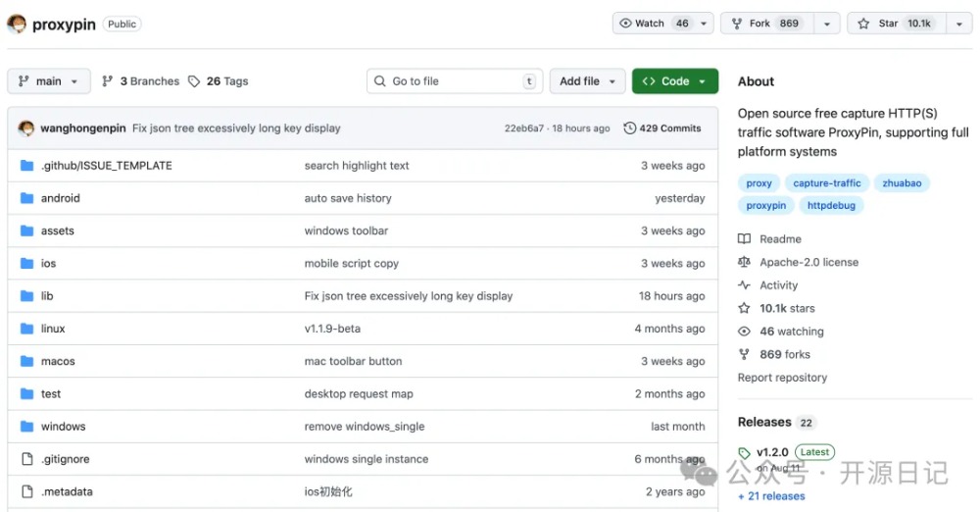Screen dimensions: 980x512
Task: Click the commits history clock icon
Action: tap(630, 128)
